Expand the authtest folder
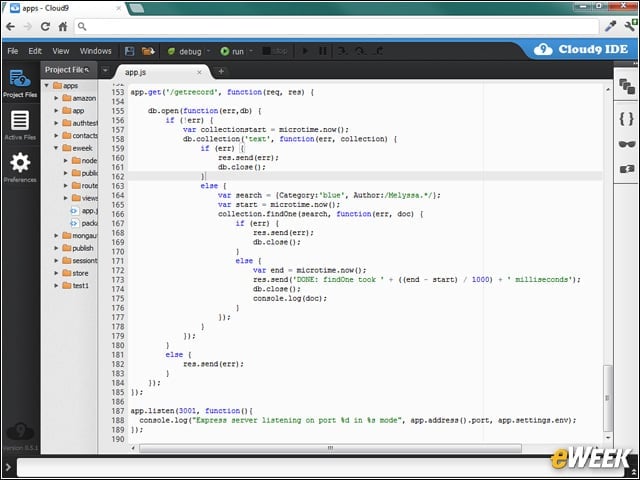Image resolution: width=640 pixels, height=480 pixels. coord(56,123)
